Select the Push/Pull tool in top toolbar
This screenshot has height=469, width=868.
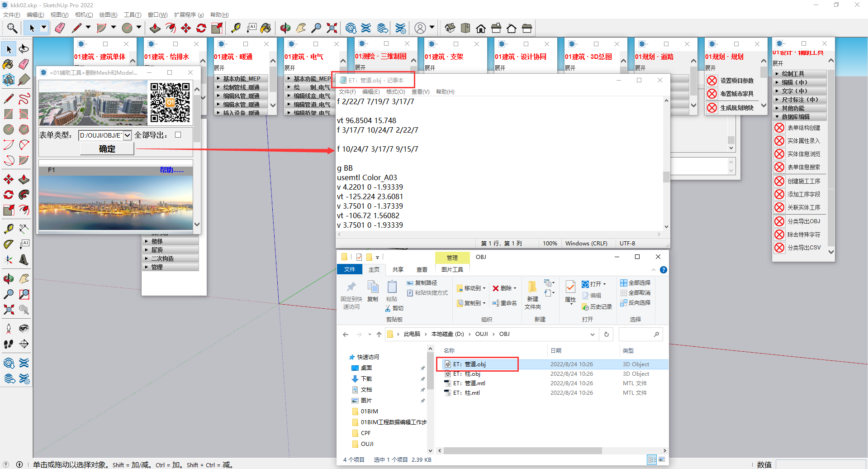(155, 28)
